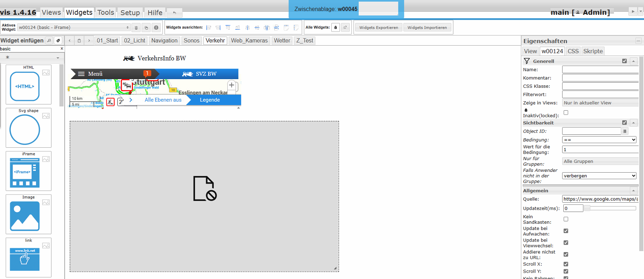Enable the Kein Sandkasten checkbox
644x279 pixels.
coord(566,219)
